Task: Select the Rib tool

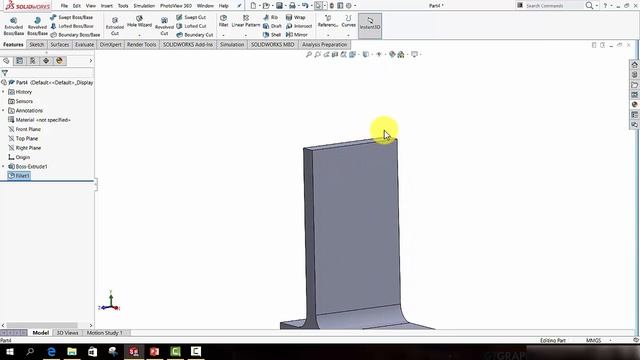Action: 271,18
